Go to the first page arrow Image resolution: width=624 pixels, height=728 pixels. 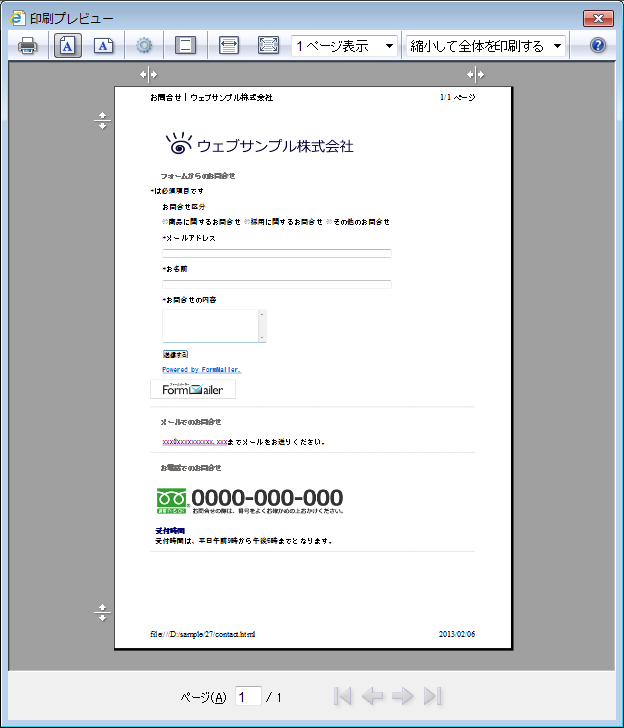(343, 696)
